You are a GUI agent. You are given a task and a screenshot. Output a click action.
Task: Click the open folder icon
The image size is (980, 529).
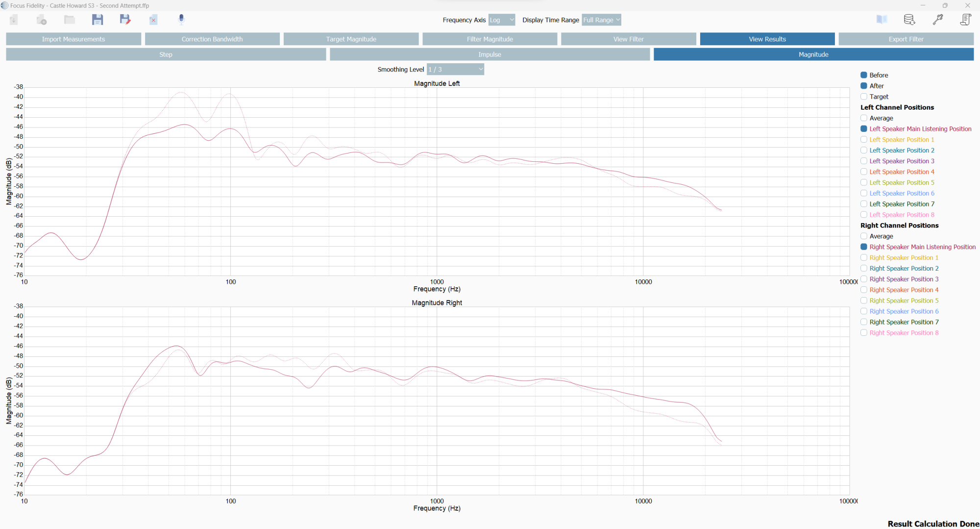tap(70, 20)
